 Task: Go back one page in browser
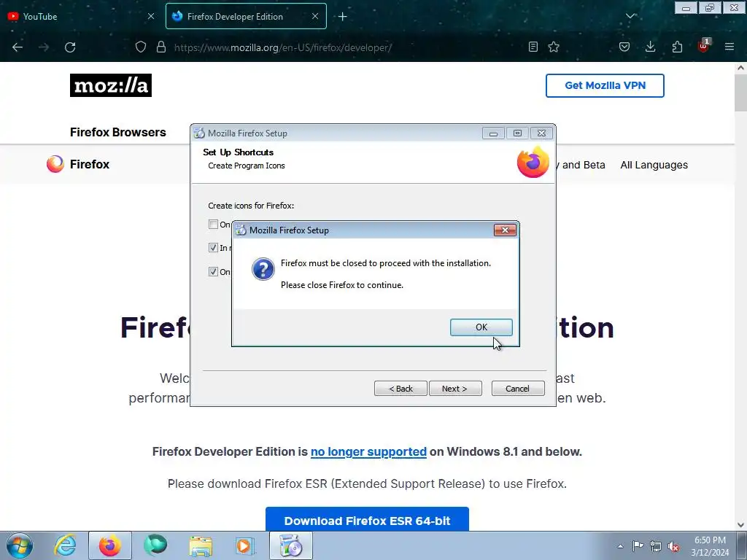(x=18, y=47)
